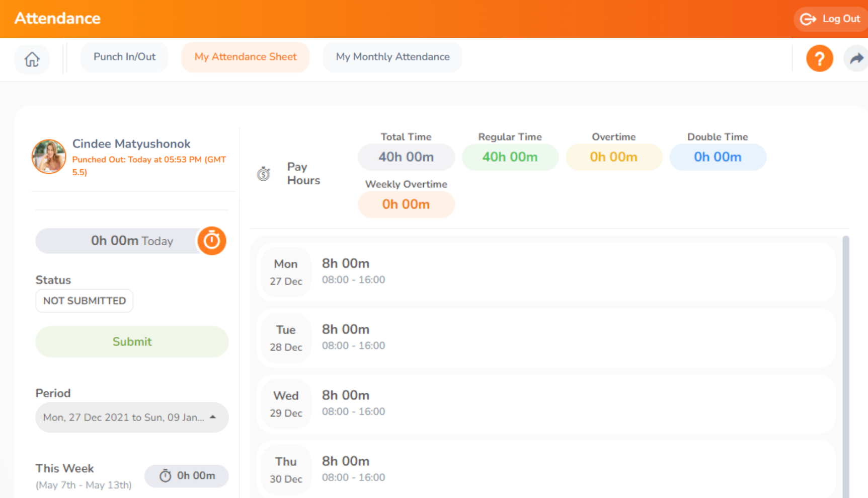Go to the Home icon
The width and height of the screenshot is (868, 498).
[32, 59]
